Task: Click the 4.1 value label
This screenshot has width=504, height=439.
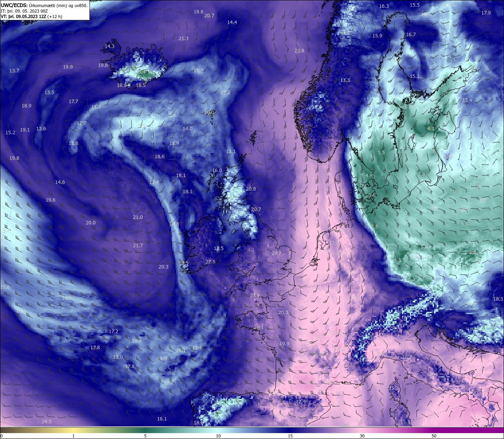Action: [x=431, y=129]
